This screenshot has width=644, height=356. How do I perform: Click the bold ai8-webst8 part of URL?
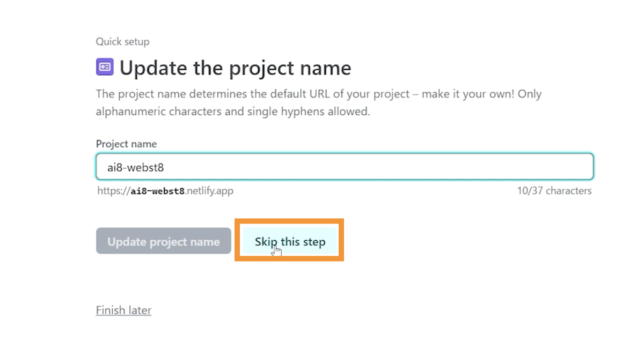(x=158, y=191)
